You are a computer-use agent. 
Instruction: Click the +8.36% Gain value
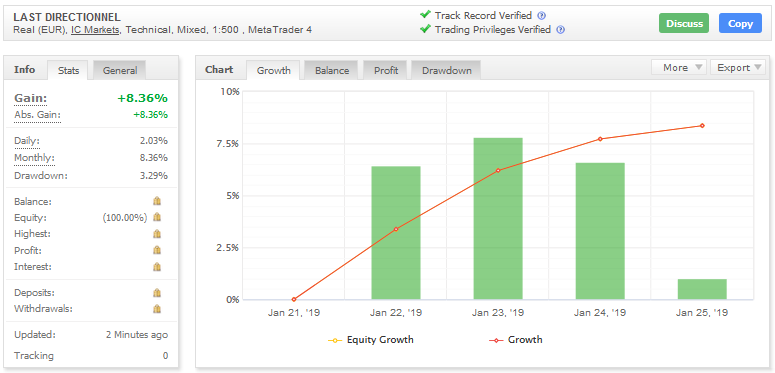pos(142,98)
